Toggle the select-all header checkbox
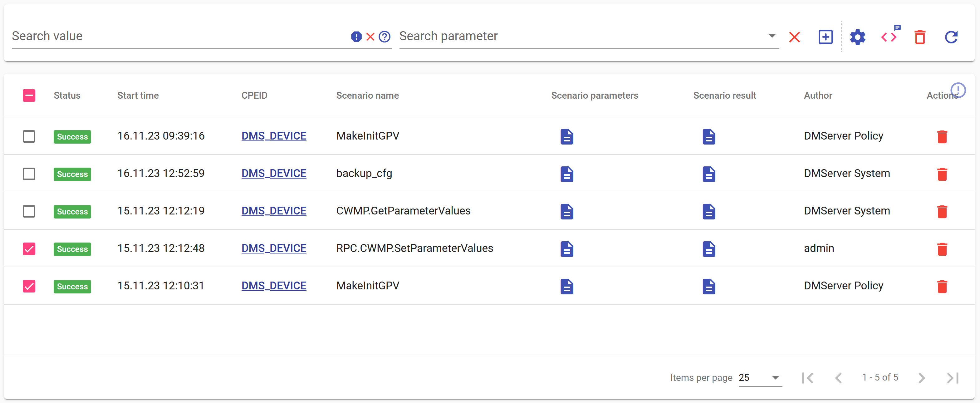Screen dimensions: 980x403 click(x=29, y=95)
